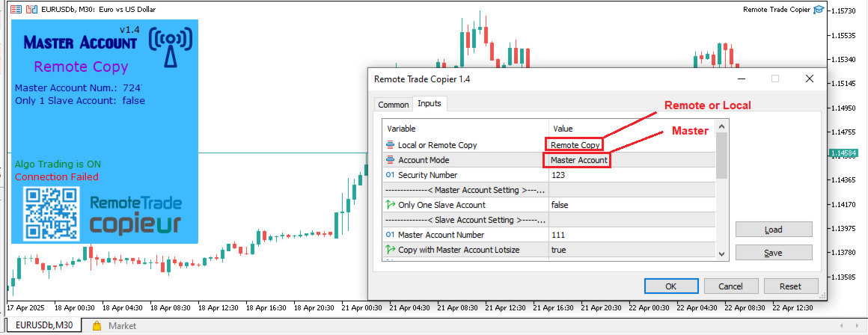Open the EURUSDb,M30 chart tab
Screen dimensions: 868x335
tap(43, 326)
